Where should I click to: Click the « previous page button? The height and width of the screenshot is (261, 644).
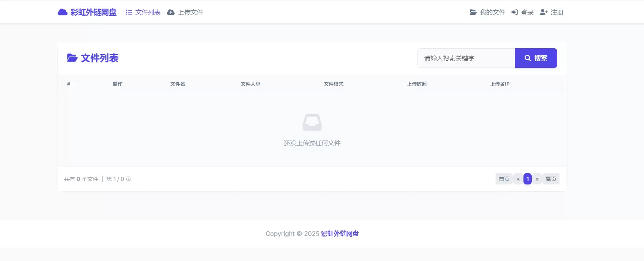click(x=518, y=179)
